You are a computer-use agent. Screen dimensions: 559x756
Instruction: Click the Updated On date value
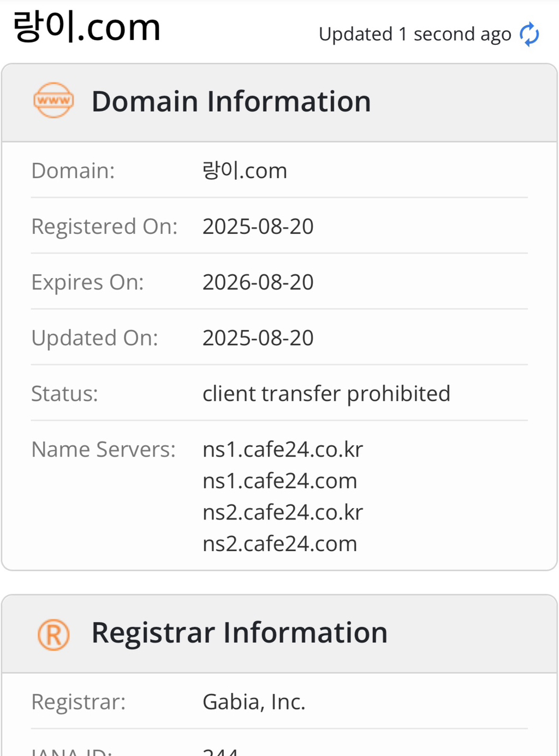(258, 338)
